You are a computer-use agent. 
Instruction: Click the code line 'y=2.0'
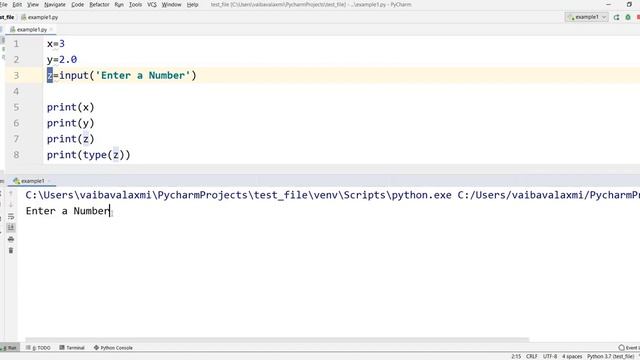62,60
